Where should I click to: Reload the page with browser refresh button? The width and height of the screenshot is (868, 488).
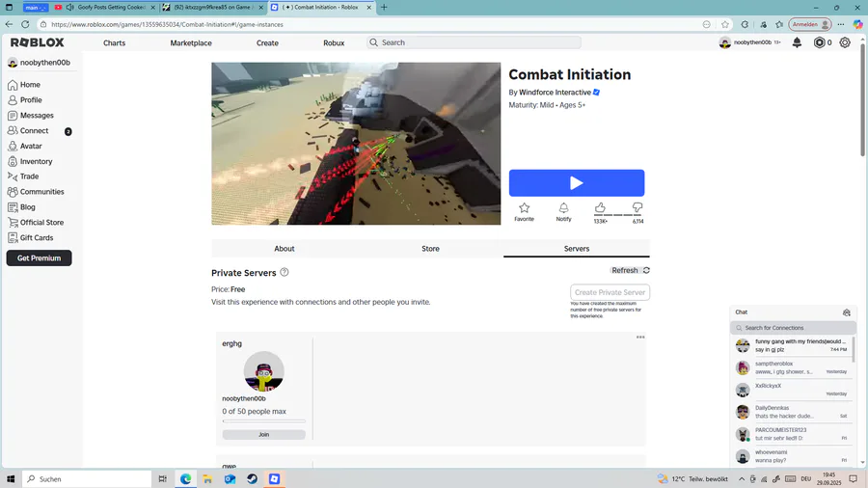[25, 24]
